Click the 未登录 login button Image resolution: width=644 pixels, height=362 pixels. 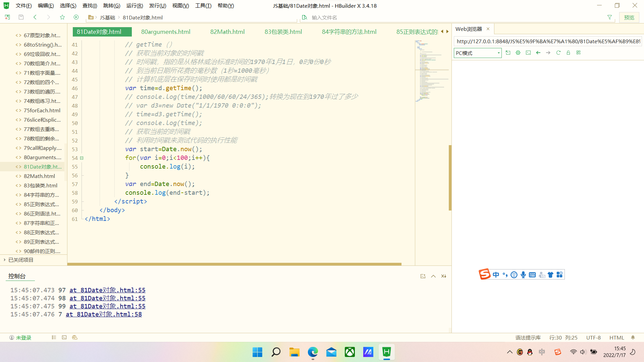[x=21, y=338]
